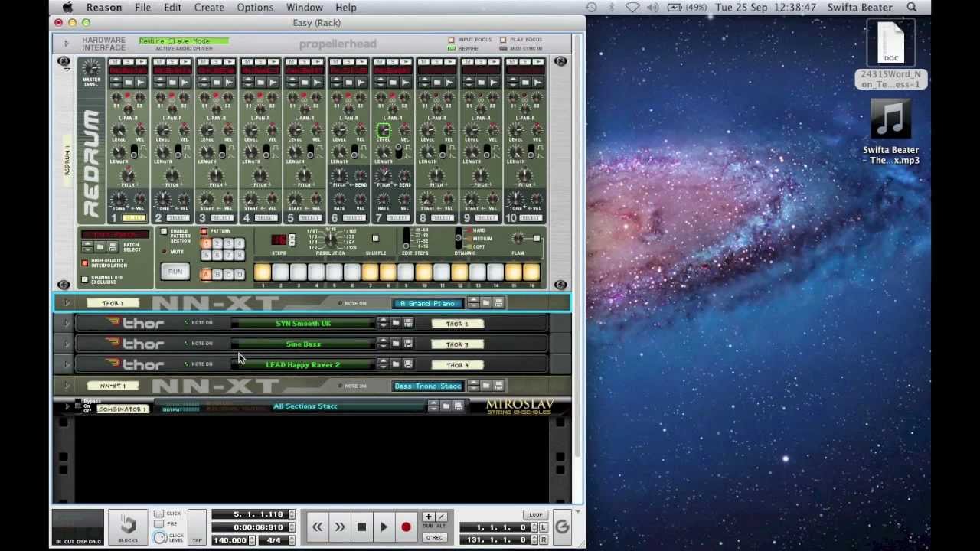Browse patch for LEAD Happy Raver 2
The image size is (980, 551).
pyautogui.click(x=396, y=364)
